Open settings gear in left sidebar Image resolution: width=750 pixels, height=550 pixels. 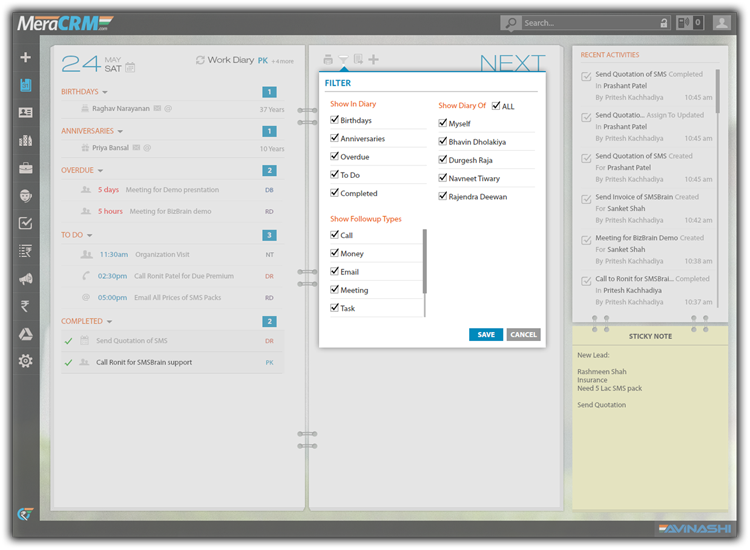25,360
